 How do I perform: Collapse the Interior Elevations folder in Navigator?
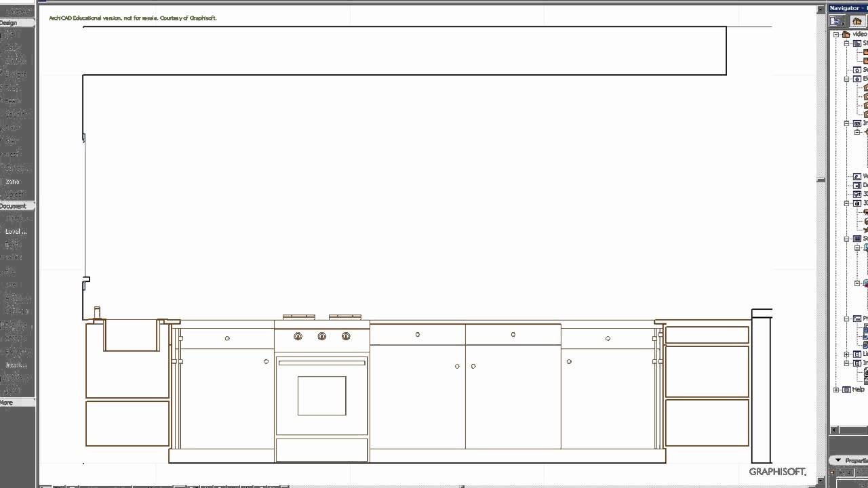[847, 123]
